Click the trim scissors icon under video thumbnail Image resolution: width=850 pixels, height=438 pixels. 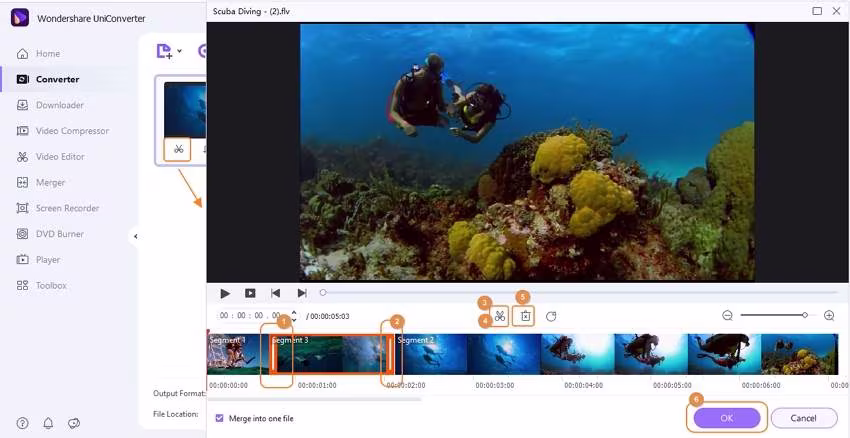178,149
